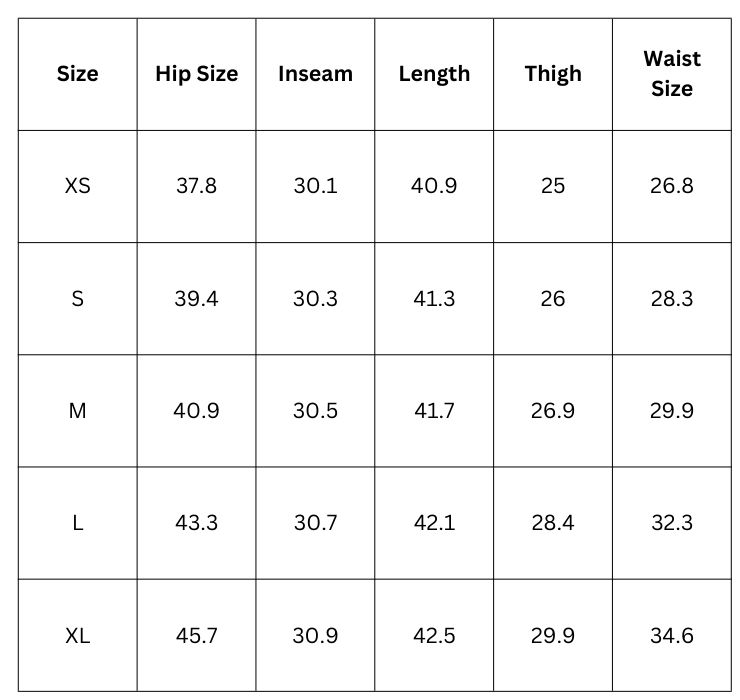Image resolution: width=740 pixels, height=700 pixels.
Task: Click the XS thigh value 25
Action: tap(553, 186)
